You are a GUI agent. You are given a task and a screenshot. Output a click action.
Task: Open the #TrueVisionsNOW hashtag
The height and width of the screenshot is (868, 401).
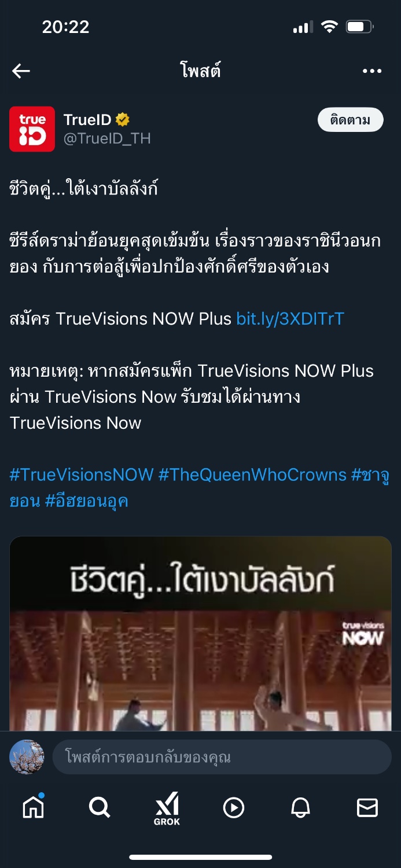tap(82, 475)
